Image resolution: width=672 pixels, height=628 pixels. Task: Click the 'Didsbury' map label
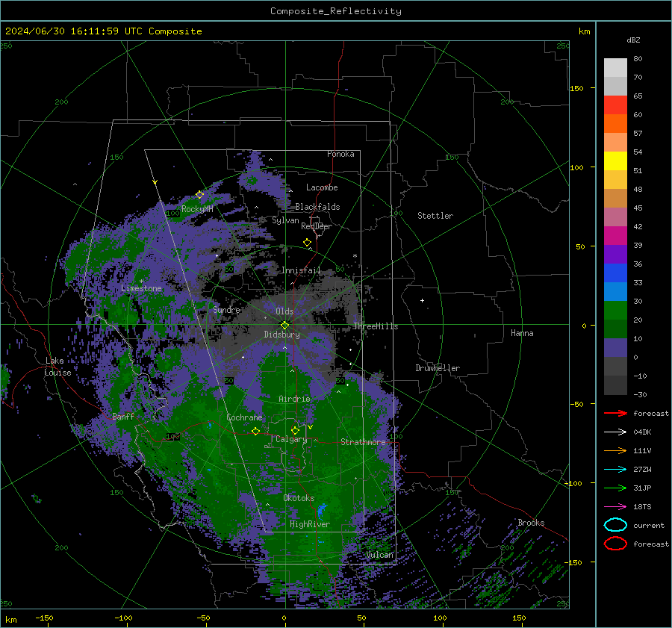tap(282, 335)
